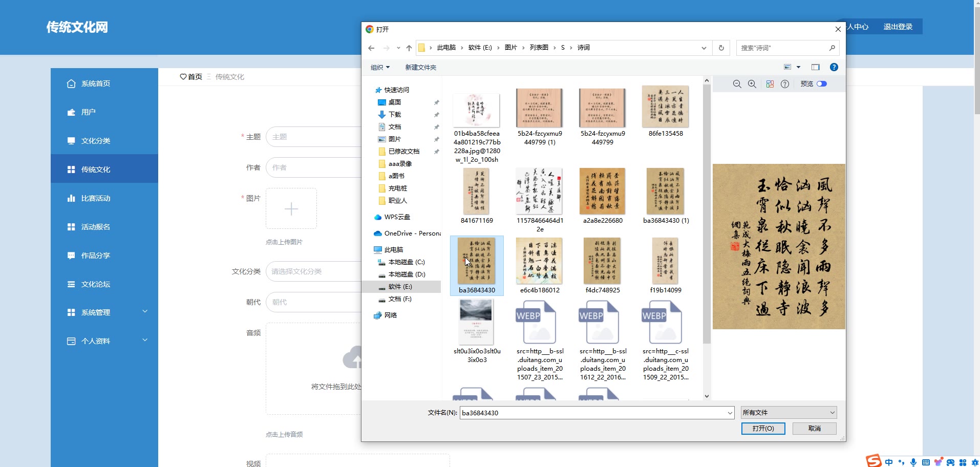The width and height of the screenshot is (980, 467).
Task: Zoom out the image preview
Action: pyautogui.click(x=737, y=84)
